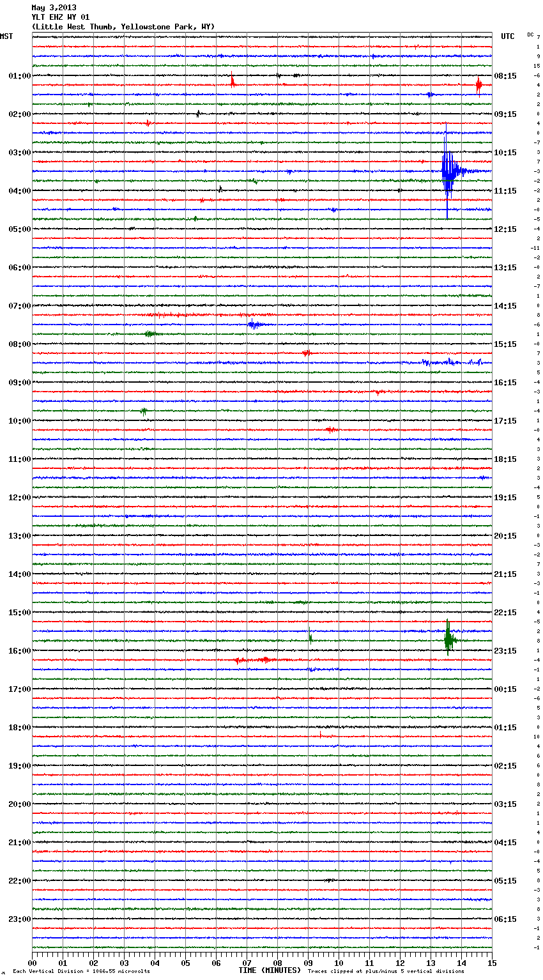Click the "MST" time zone label
Image resolution: width=543 pixels, height=980 pixels.
point(6,36)
